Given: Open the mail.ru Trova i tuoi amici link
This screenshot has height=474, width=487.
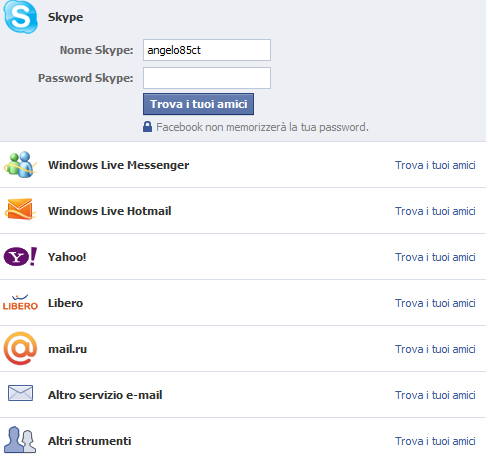Looking at the screenshot, I should pos(435,349).
